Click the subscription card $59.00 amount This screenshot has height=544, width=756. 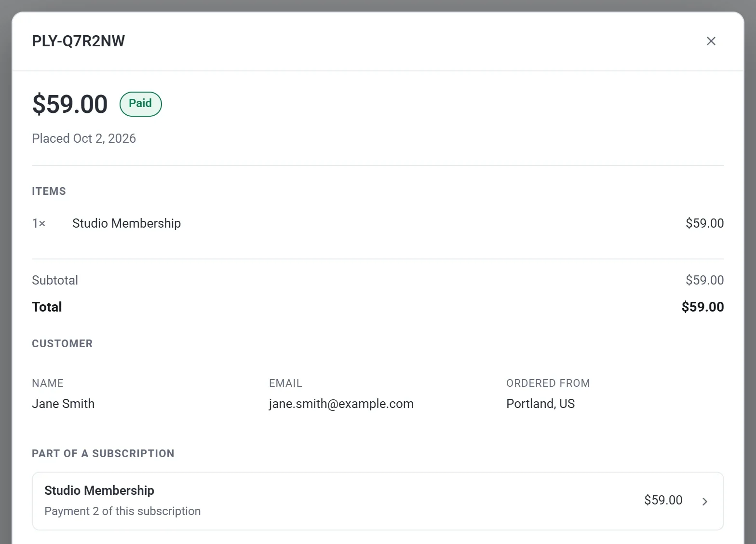(x=663, y=500)
